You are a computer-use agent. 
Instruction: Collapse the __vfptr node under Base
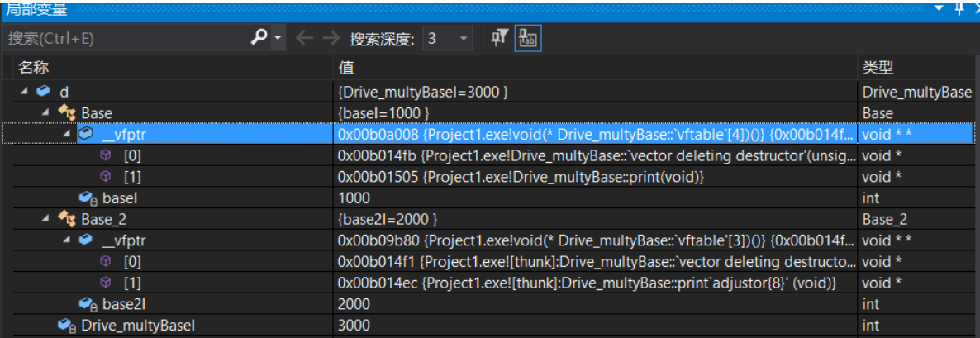pos(65,134)
